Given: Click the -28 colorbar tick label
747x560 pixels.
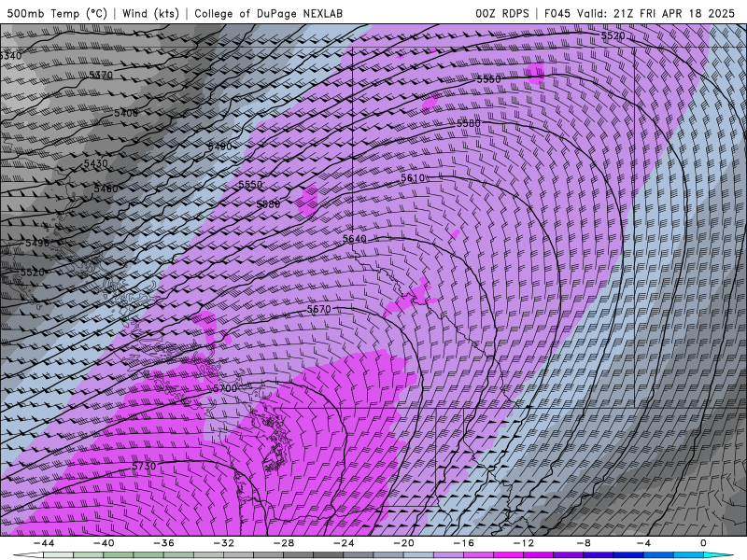Looking at the screenshot, I should click(284, 543).
